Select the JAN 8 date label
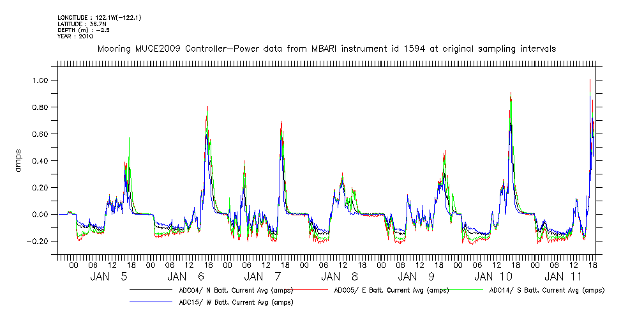 [339, 277]
